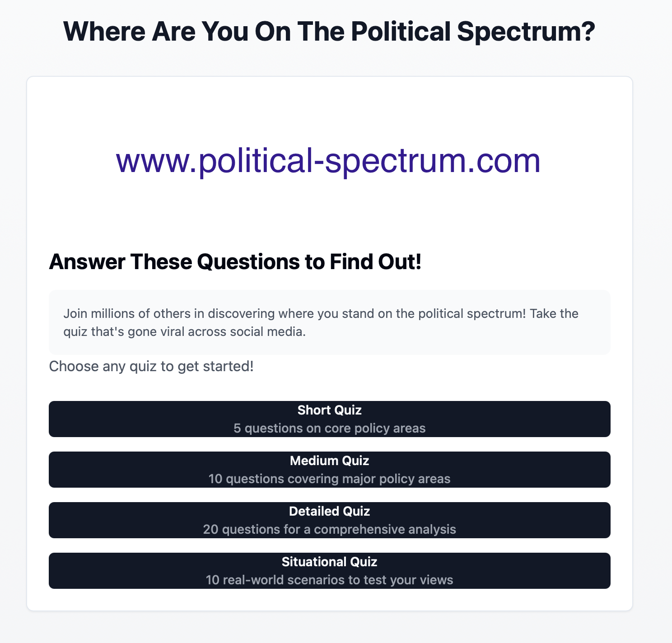Click the page area above the quiz card
This screenshot has width=672, height=643.
(329, 61)
